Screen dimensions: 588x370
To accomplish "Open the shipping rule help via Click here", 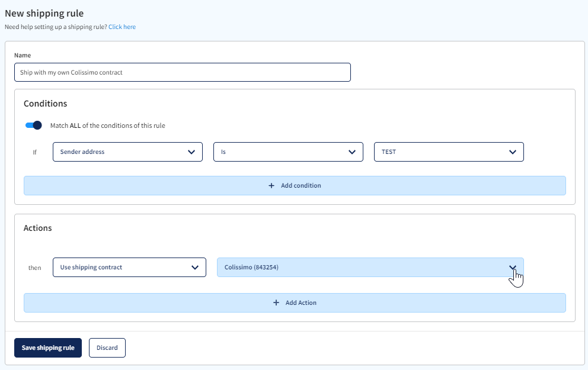I will (122, 27).
